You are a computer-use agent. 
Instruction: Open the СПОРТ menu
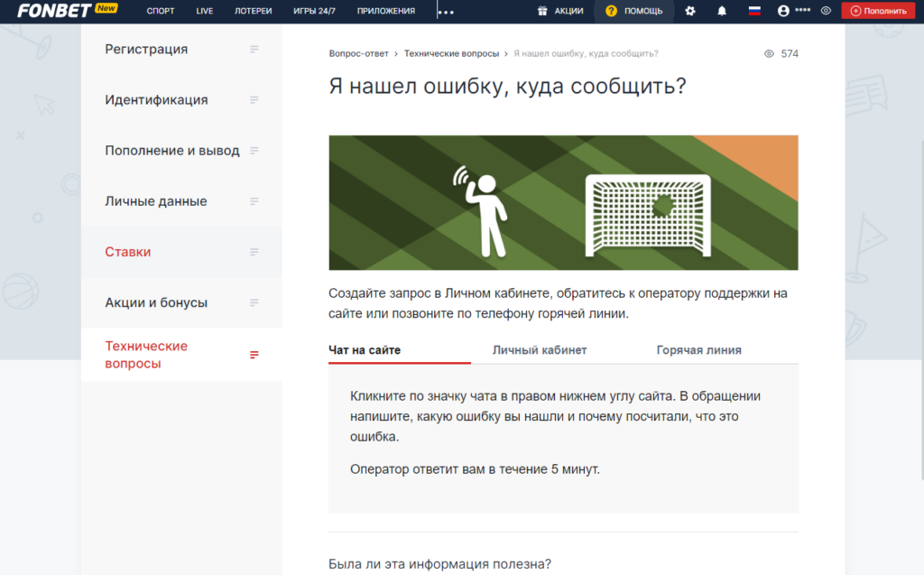161,11
